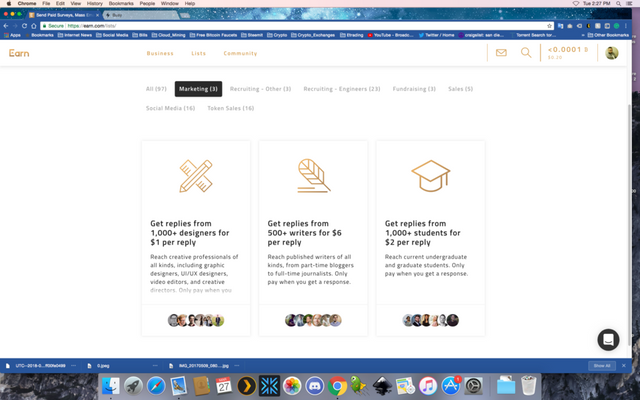Image resolution: width=640 pixels, height=400 pixels.
Task: Click the Earn logo
Action: pyautogui.click(x=19, y=53)
